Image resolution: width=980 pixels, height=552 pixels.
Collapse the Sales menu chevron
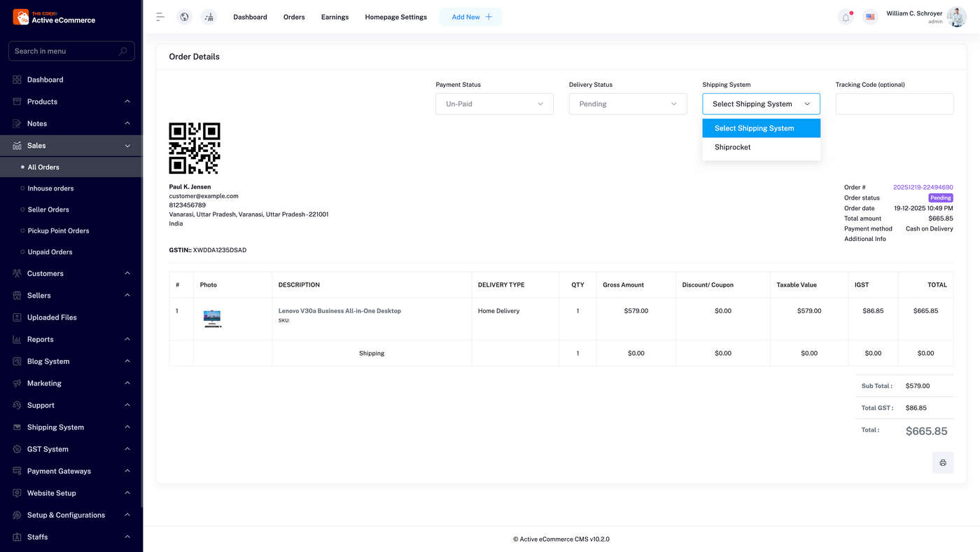(127, 146)
